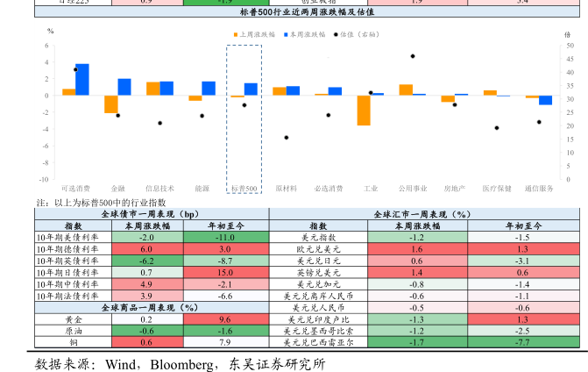Click the 欧元兑美元 row label
Image resolution: width=588 pixels, height=372 pixels.
tap(318, 249)
